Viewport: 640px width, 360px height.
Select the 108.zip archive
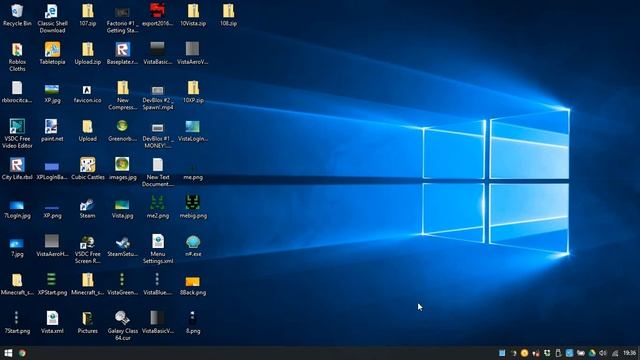pos(228,15)
